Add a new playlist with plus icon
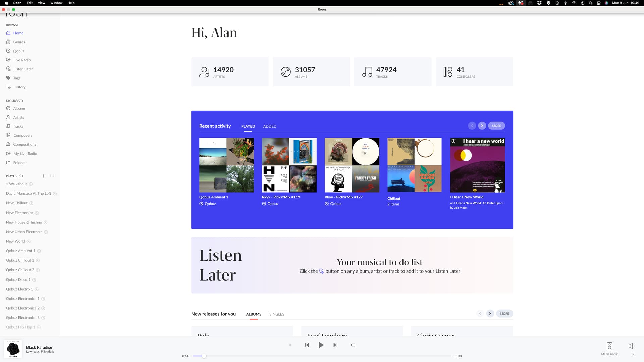This screenshot has height=362, width=644. 43,176
